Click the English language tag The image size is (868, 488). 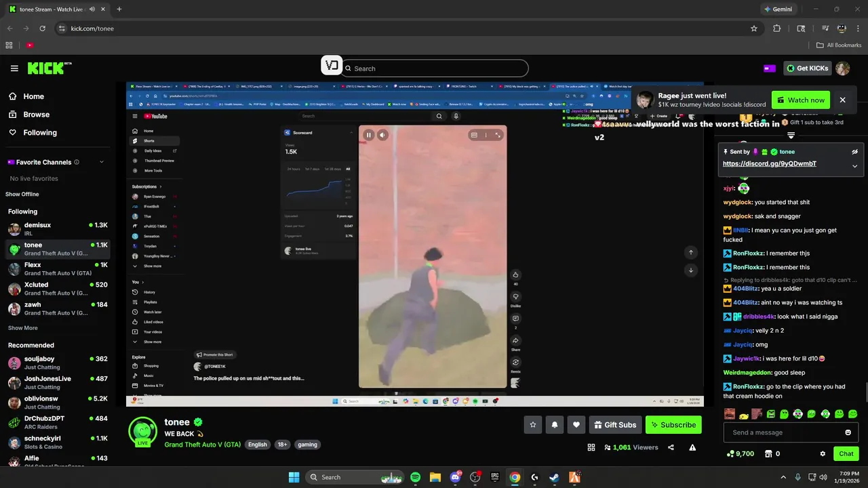tap(258, 445)
